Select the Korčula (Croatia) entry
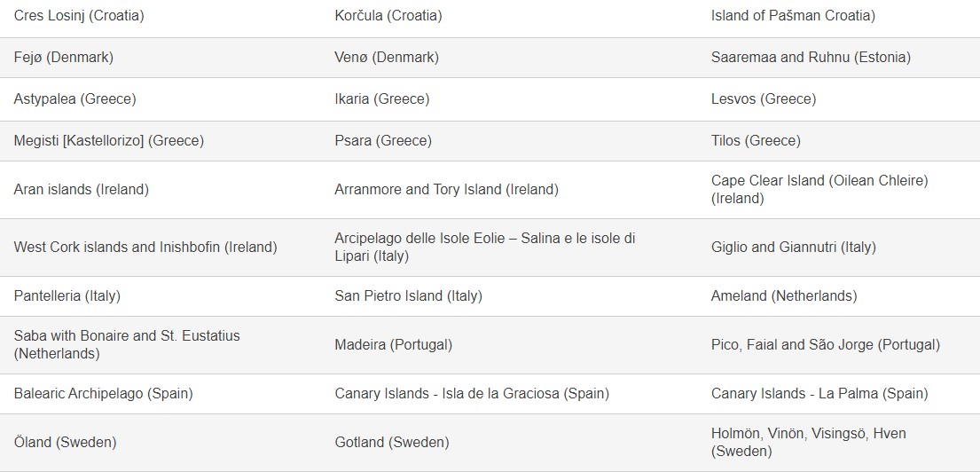980x472 pixels. tap(388, 16)
